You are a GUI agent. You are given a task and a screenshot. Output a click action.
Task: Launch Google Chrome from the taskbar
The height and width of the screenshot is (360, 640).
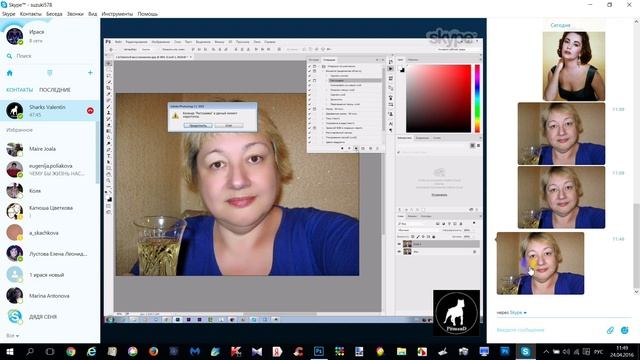(x=71, y=351)
